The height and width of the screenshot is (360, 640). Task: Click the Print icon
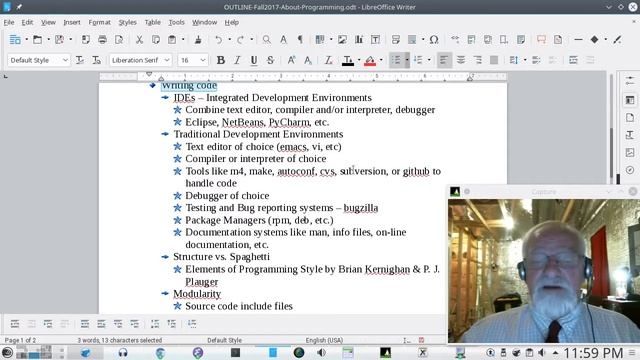tap(102, 40)
